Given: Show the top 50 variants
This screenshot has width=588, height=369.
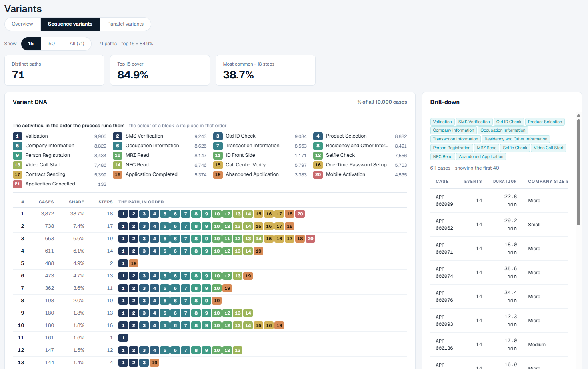Looking at the screenshot, I should click(52, 44).
